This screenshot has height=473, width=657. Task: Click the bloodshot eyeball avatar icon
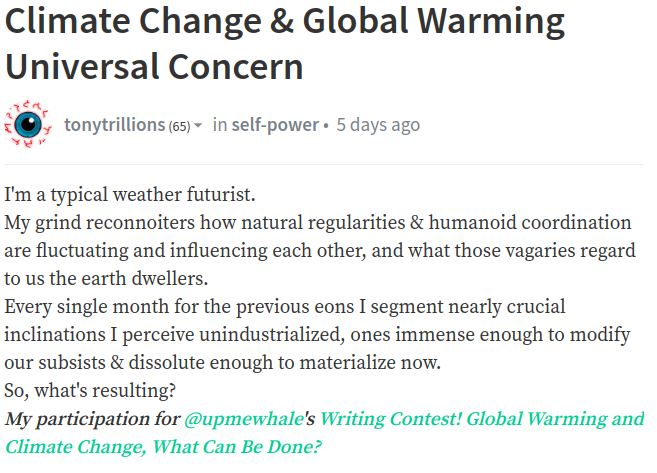click(x=28, y=124)
